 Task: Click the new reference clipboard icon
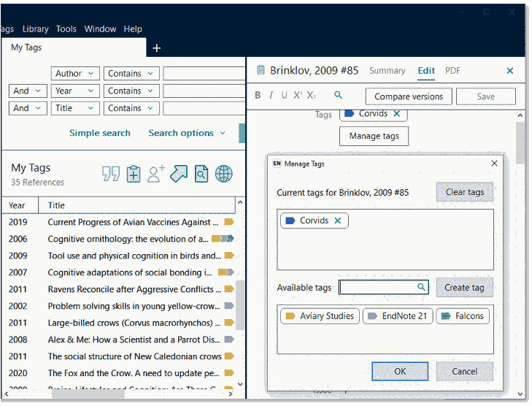pos(134,174)
